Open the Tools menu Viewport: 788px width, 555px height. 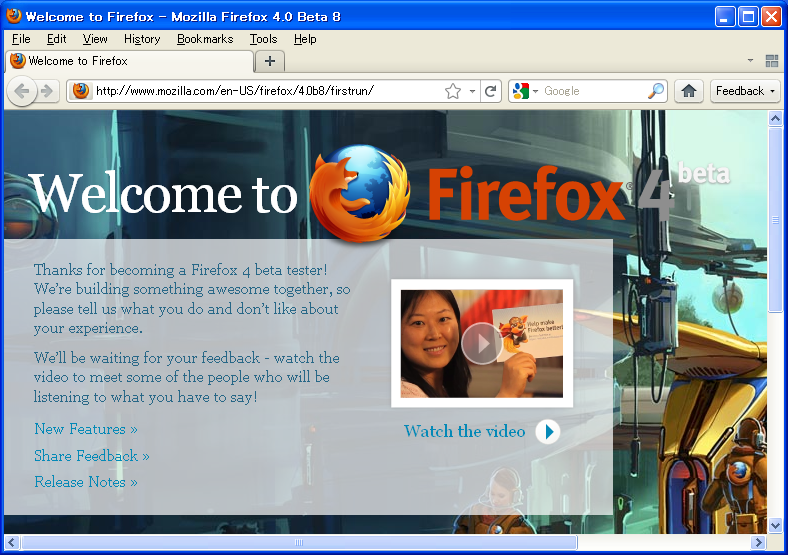pyautogui.click(x=263, y=39)
